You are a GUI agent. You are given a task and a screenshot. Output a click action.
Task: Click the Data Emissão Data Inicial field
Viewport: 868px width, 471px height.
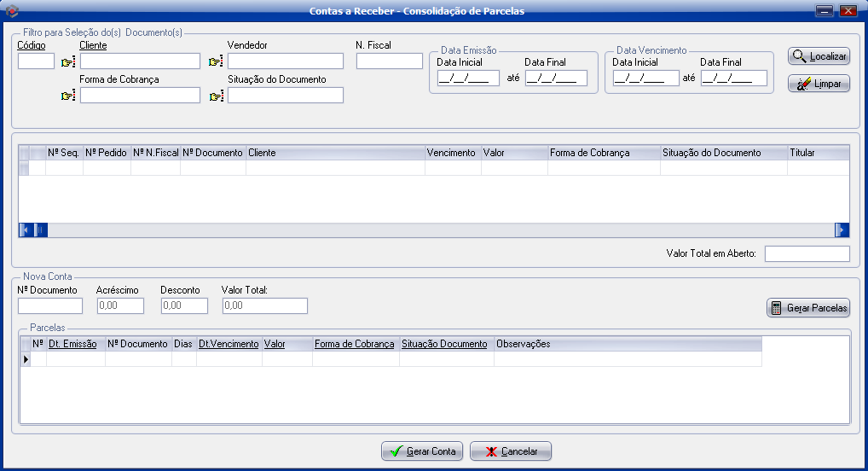tap(467, 78)
